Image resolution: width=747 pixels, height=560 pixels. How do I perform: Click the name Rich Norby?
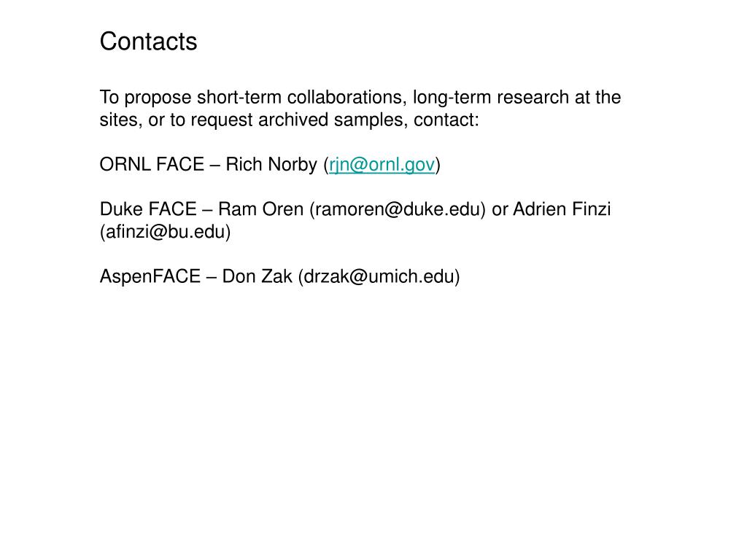click(x=271, y=165)
